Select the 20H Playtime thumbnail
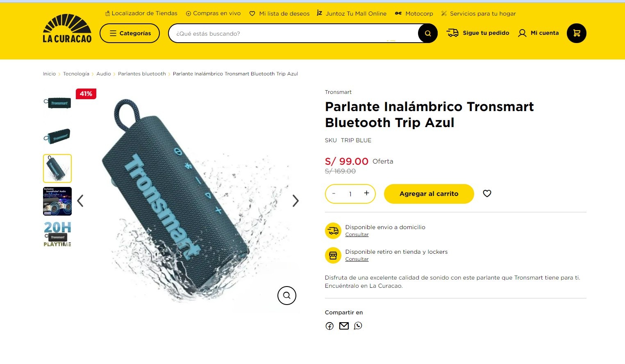 [57, 234]
